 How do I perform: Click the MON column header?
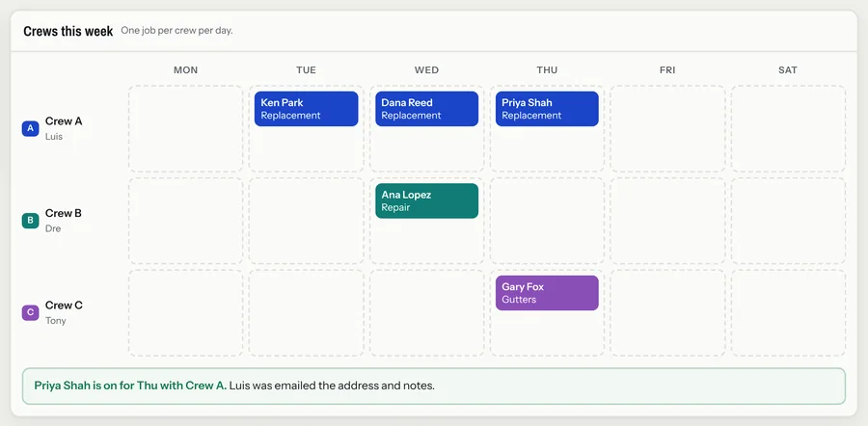(185, 70)
